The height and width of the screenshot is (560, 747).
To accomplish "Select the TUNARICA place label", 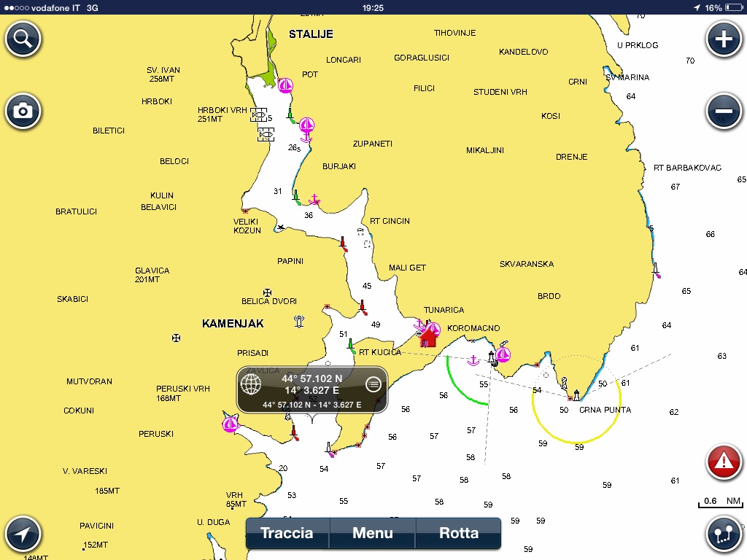I will coord(444,310).
